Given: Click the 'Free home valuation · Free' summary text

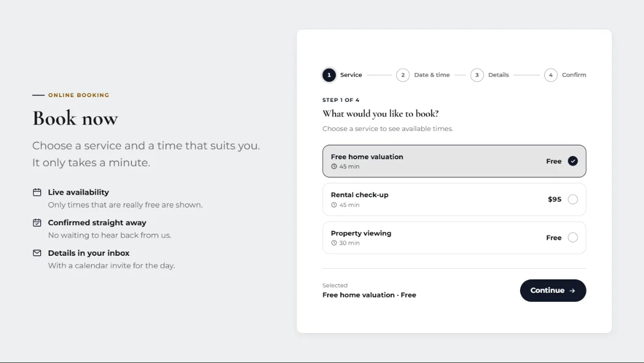Looking at the screenshot, I should point(369,295).
